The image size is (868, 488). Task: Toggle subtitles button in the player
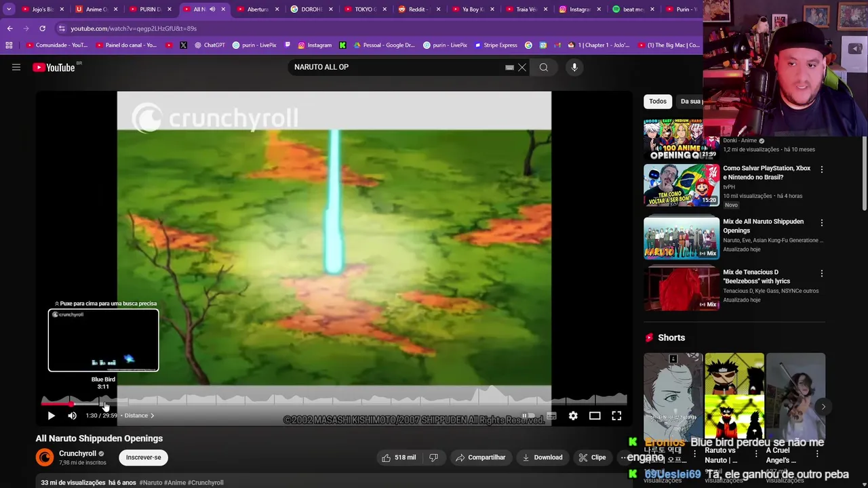pos(551,415)
